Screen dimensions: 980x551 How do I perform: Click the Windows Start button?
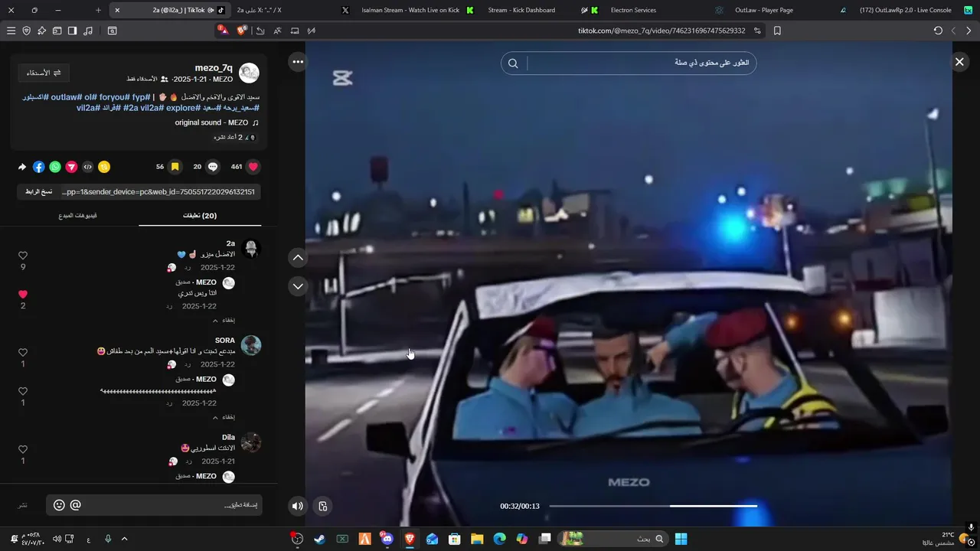[681, 539]
